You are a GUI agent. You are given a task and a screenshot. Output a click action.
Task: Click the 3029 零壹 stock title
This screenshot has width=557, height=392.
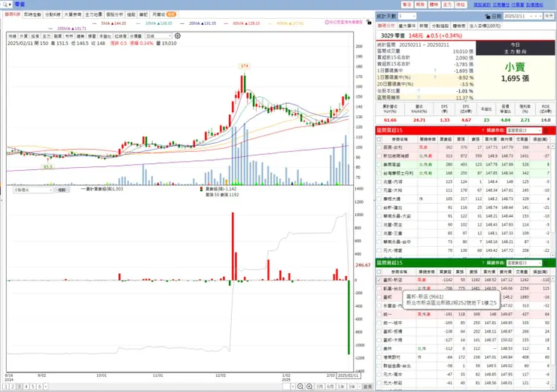pyautogui.click(x=392, y=35)
